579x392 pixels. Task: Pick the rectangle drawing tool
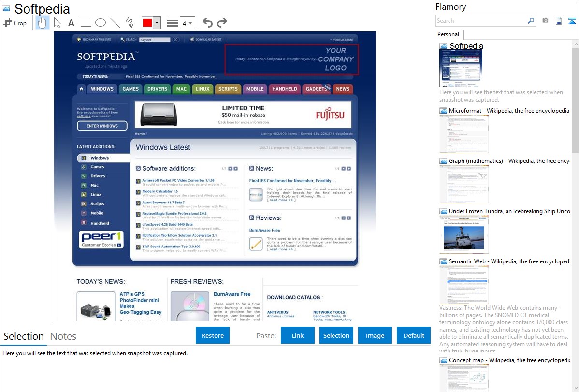click(86, 23)
